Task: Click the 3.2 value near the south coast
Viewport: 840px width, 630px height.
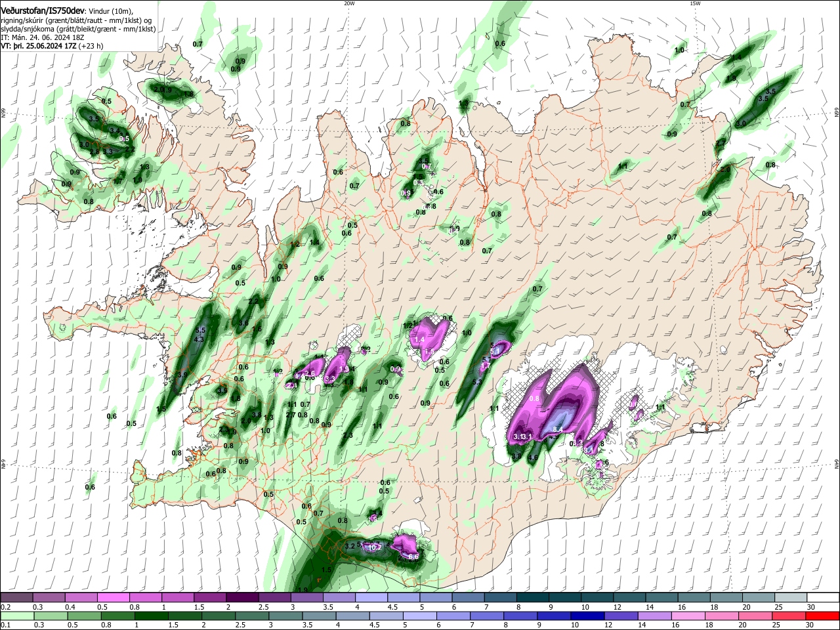Action: coord(350,546)
